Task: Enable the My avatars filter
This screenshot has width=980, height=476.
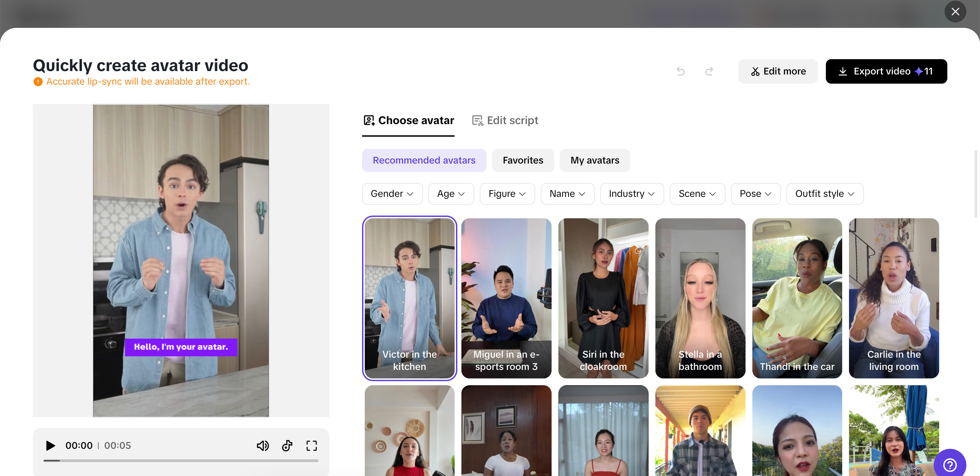Action: coord(594,160)
